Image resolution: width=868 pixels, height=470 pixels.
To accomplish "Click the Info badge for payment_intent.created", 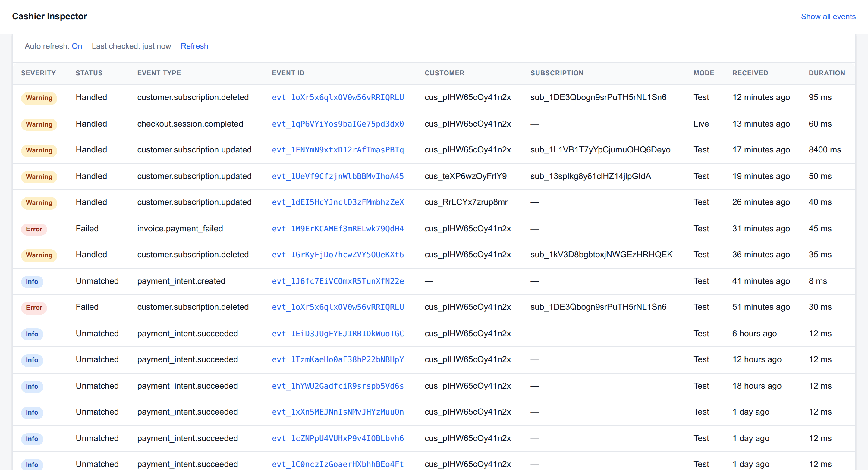I will [x=32, y=282].
